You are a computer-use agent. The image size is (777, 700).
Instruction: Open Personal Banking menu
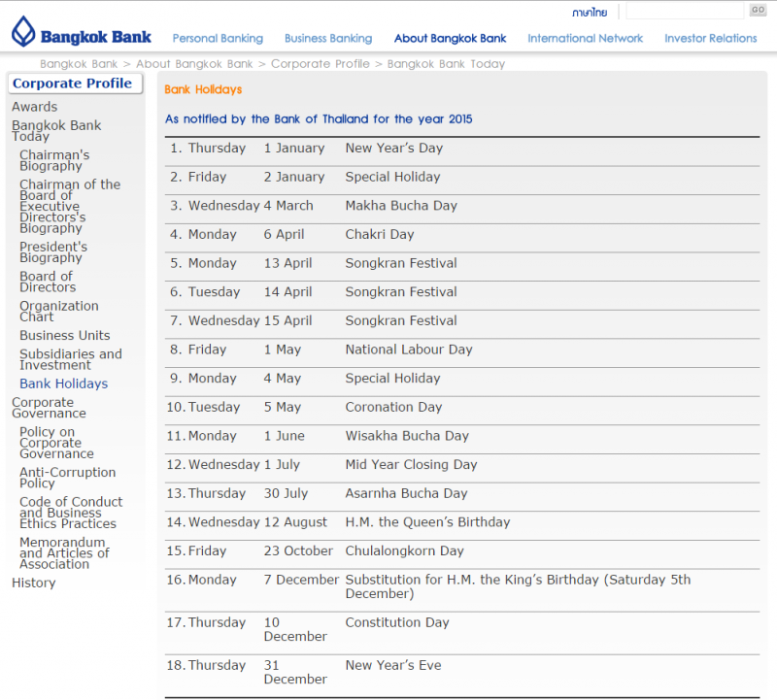click(218, 39)
